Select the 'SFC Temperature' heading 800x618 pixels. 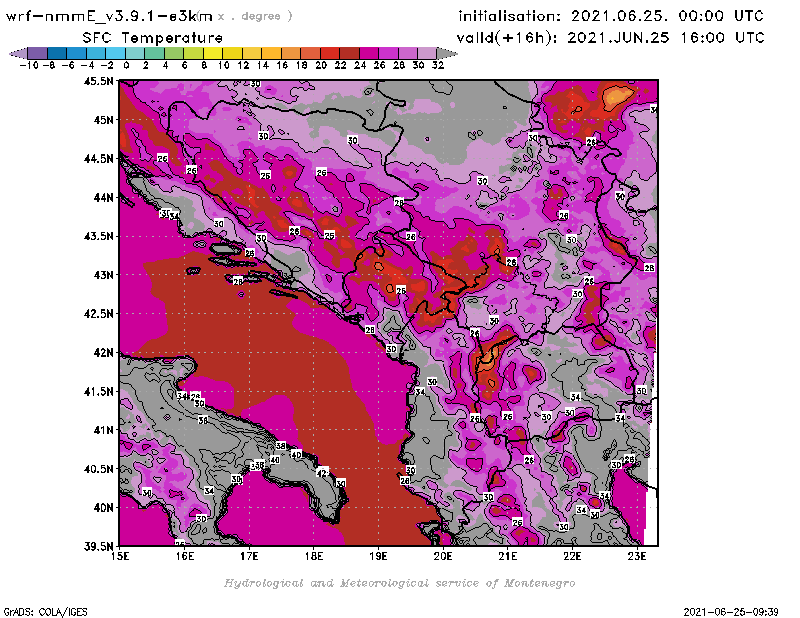coord(153,38)
